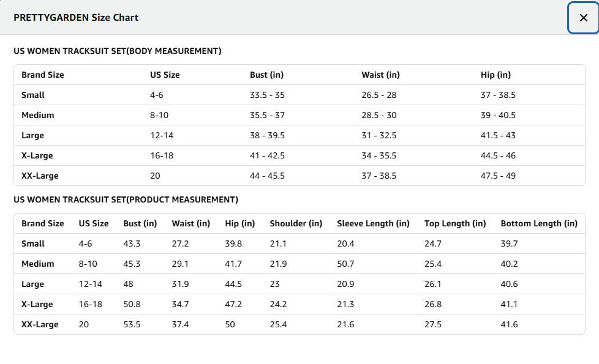The image size is (599, 364).
Task: Click the Bust (in) header in body table
Action: click(x=266, y=75)
